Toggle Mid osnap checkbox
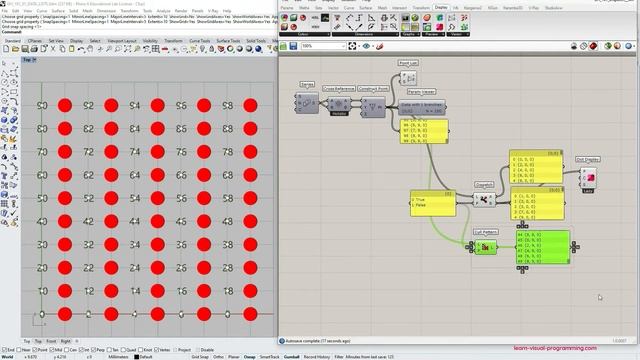This screenshot has width=640, height=360. (52, 350)
